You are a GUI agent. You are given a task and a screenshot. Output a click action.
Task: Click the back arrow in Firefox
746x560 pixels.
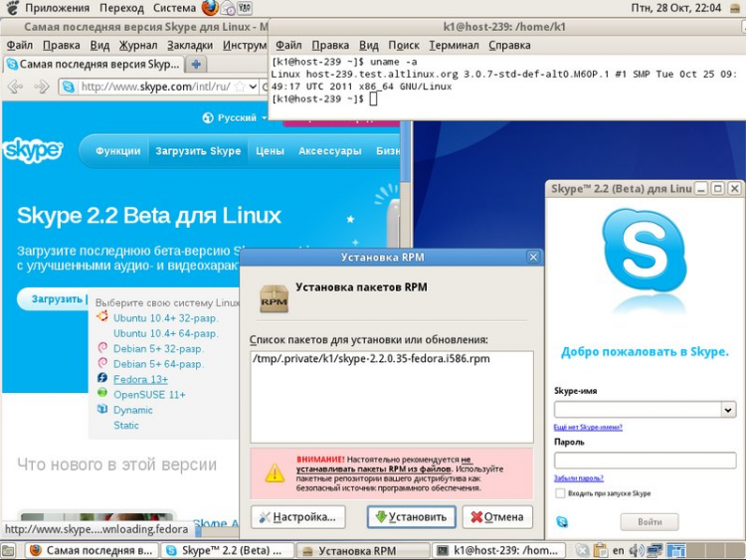15,87
